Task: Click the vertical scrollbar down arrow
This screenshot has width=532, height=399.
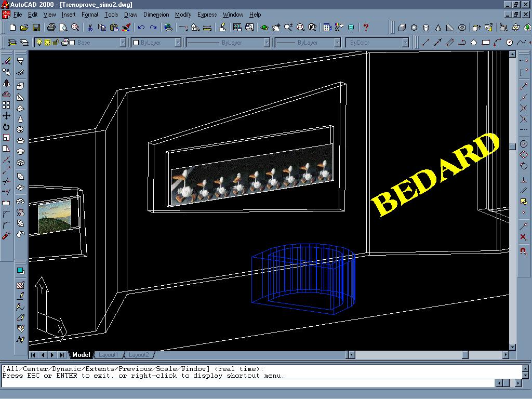Action: (x=512, y=347)
